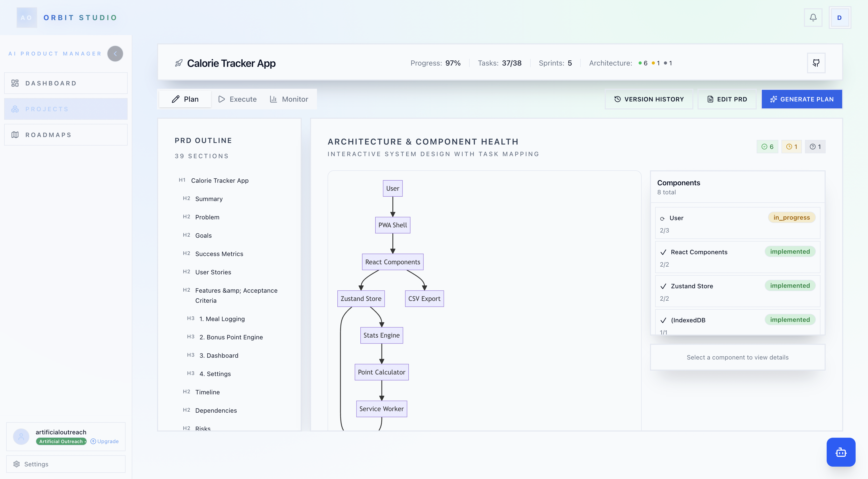Open the Summary section in the PRD outline
This screenshot has height=479, width=868.
click(208, 199)
